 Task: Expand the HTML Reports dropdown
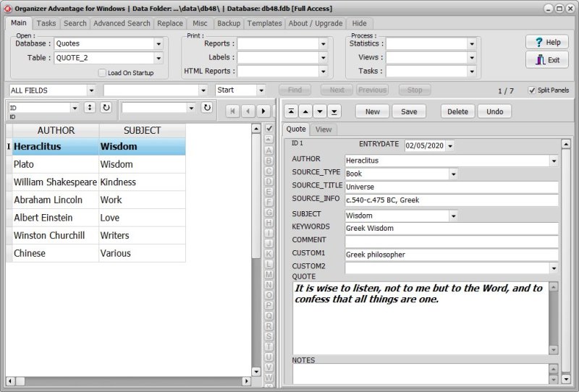pyautogui.click(x=323, y=71)
